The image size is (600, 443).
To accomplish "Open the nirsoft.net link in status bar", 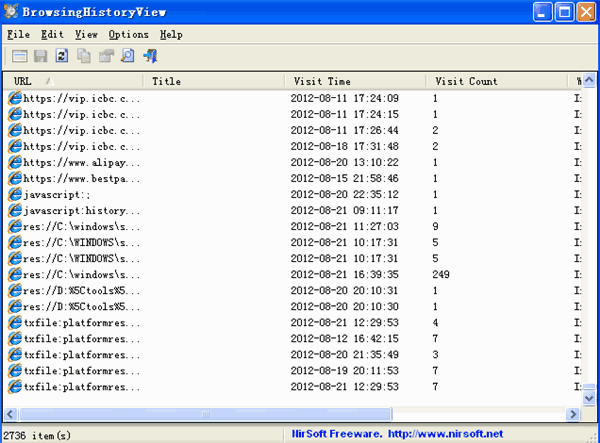I will (445, 434).
